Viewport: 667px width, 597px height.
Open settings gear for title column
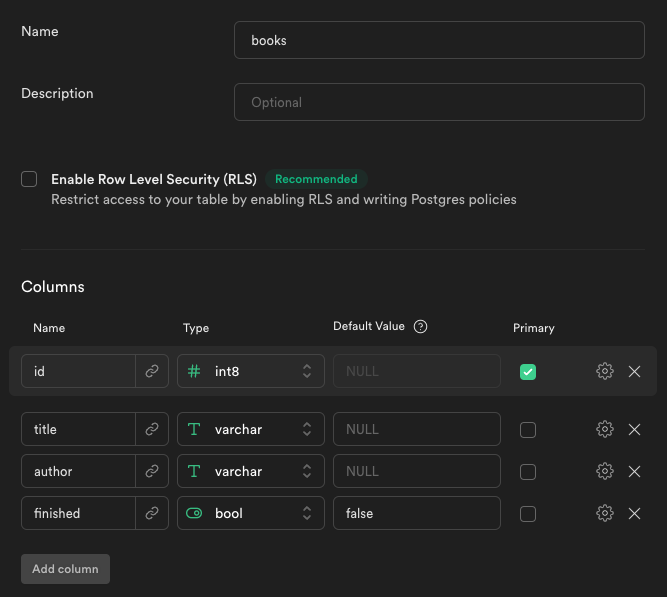point(604,429)
